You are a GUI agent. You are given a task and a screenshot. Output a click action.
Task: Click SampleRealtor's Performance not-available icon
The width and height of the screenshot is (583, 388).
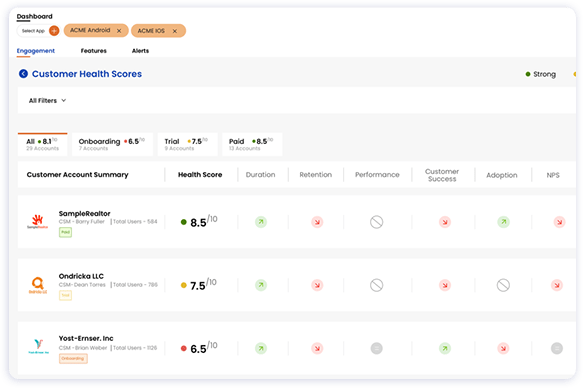[x=377, y=222]
